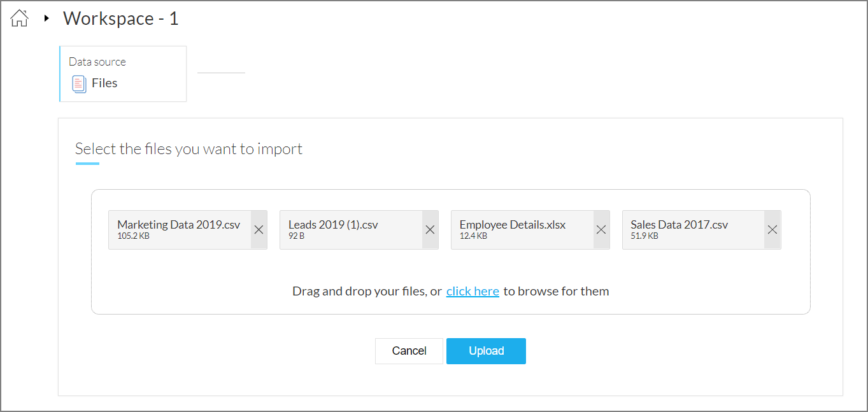Delete Employee Details.xlsx from the selection
Viewport: 868px width, 412px height.
tap(601, 230)
